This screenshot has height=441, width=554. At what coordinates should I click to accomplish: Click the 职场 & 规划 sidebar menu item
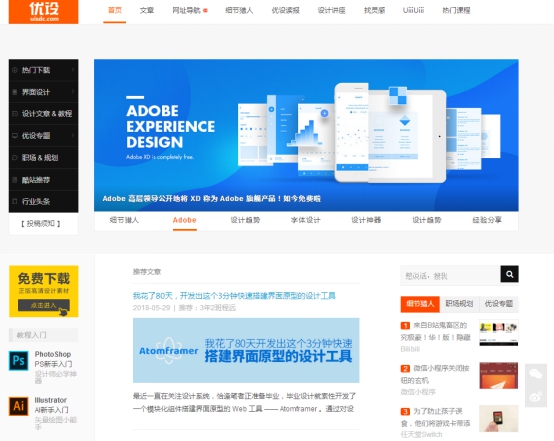point(43,158)
